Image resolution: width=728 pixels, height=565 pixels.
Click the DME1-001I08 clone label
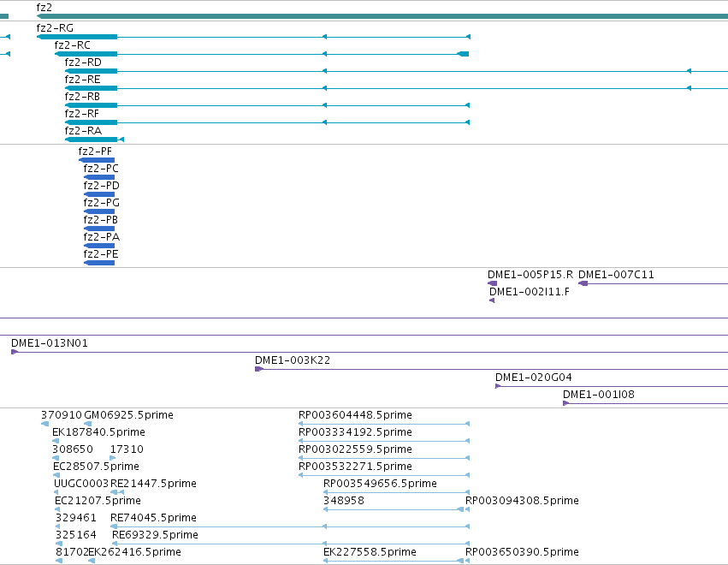point(599,395)
